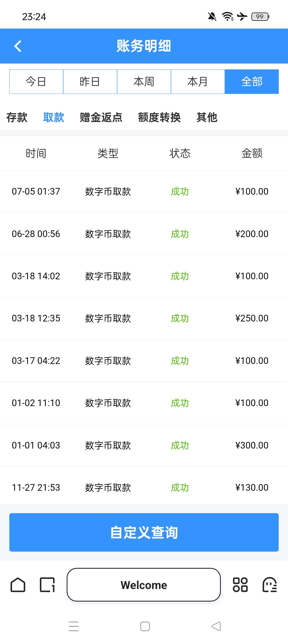The height and width of the screenshot is (644, 288).
Task: Open the 额度转换 tab
Action: (x=159, y=117)
